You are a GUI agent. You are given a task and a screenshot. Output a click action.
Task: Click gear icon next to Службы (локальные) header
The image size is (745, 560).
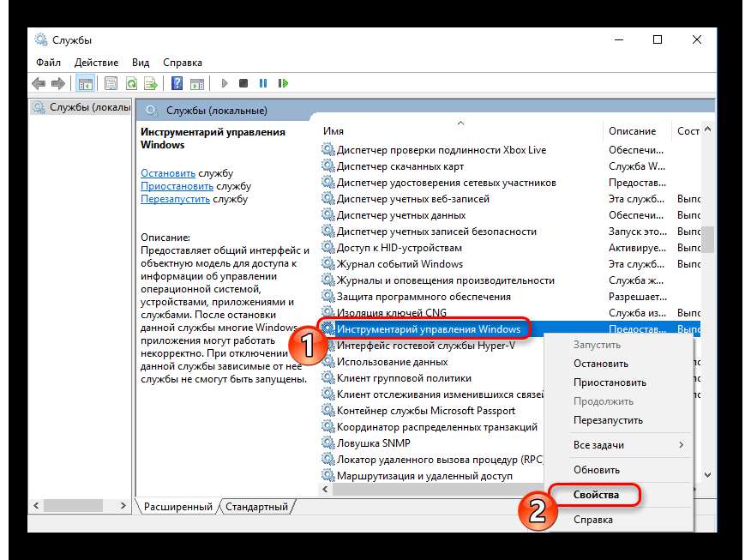pyautogui.click(x=151, y=111)
